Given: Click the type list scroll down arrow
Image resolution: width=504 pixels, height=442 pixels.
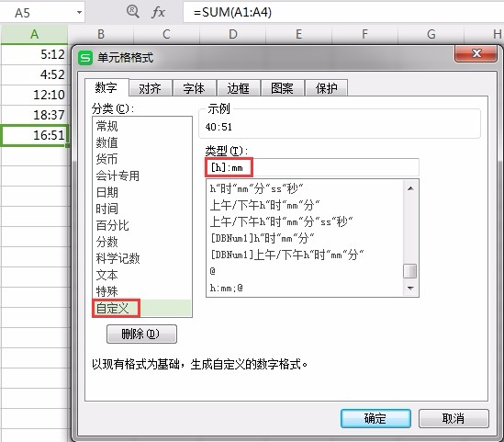Looking at the screenshot, I should pos(410,288).
